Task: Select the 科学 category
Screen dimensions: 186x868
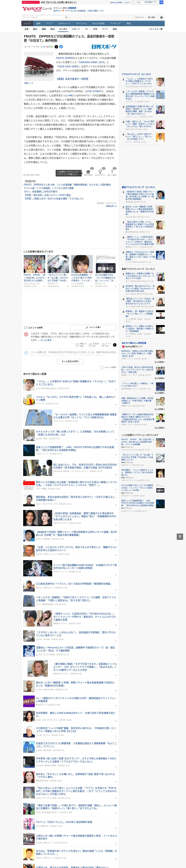Action: [95, 29]
